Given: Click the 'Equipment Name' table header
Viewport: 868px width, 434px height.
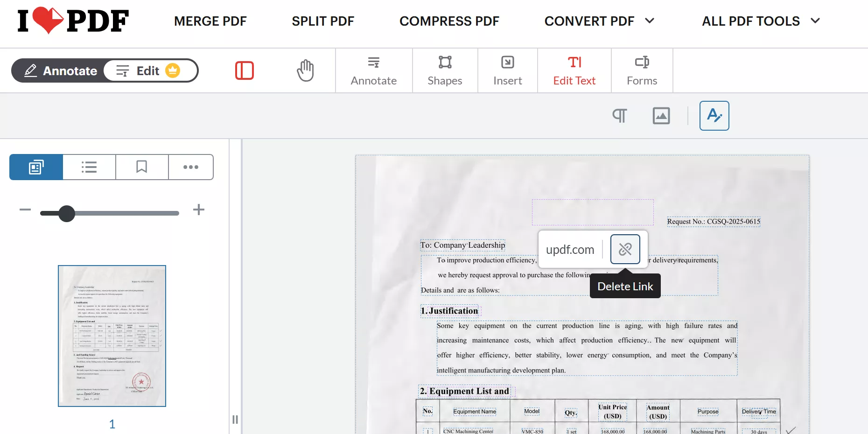Looking at the screenshot, I should 475,411.
